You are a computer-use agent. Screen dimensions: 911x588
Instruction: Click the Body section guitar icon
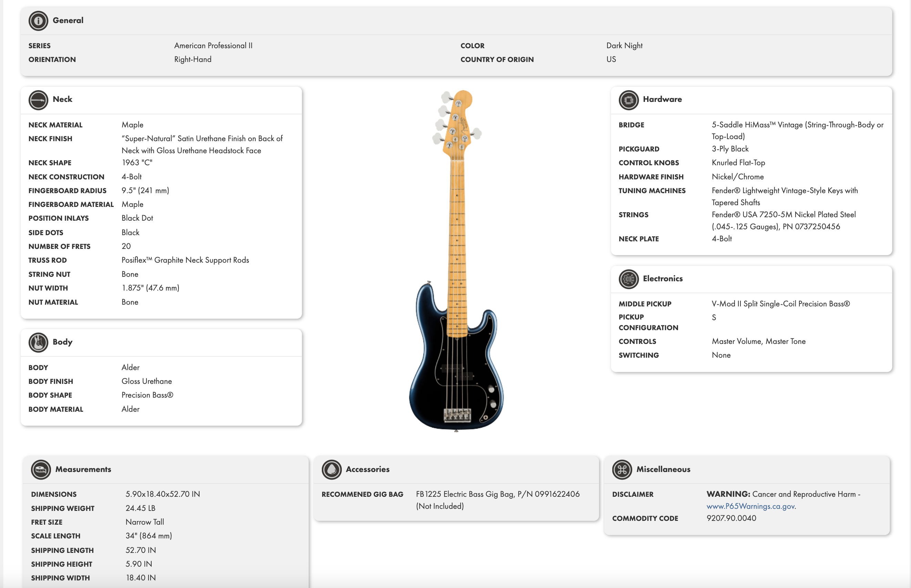[39, 343]
